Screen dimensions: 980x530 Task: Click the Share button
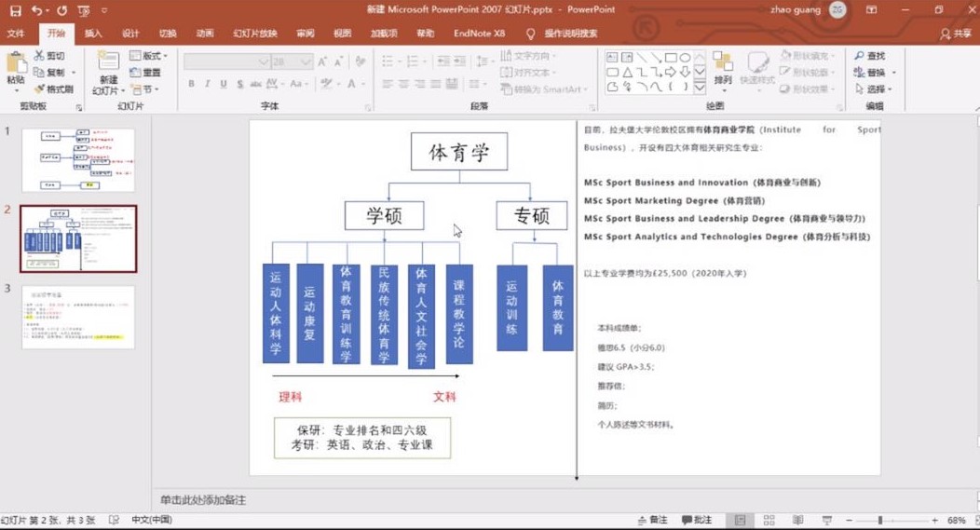[956, 34]
